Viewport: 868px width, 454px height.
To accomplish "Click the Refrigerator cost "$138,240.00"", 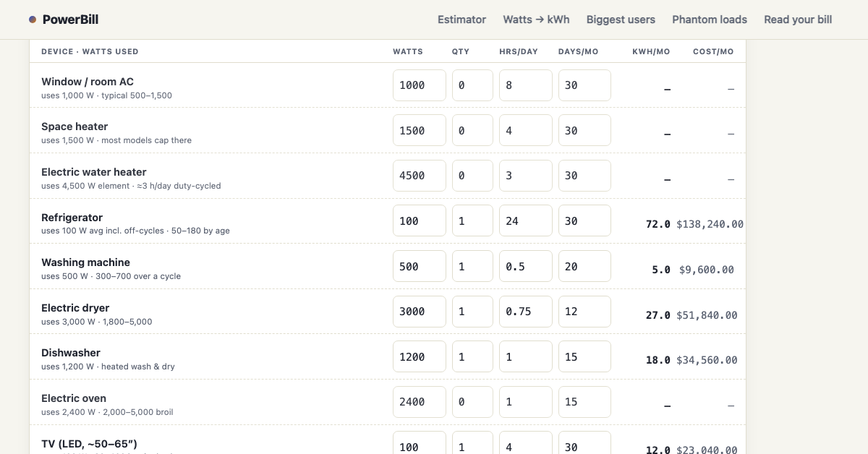I will coord(710,224).
